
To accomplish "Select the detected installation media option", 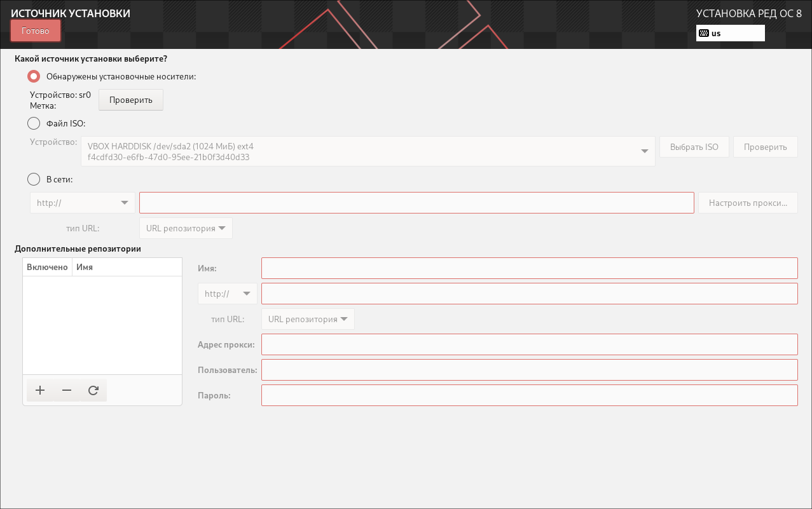I will [34, 76].
